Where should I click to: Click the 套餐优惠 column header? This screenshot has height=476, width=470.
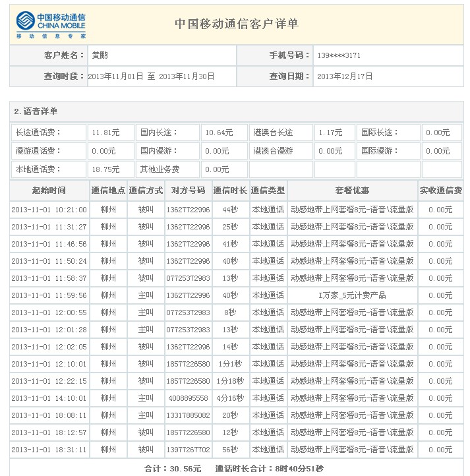point(352,191)
